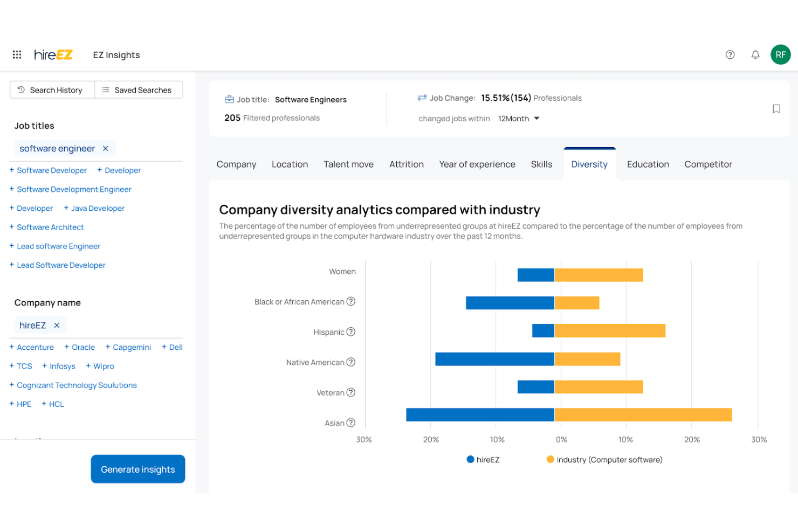Add Accenture as a company

coord(31,347)
